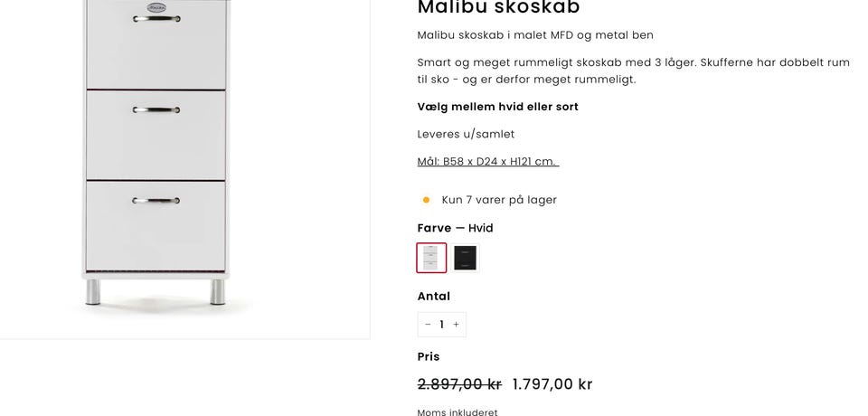
Task: Select the white (Hvid) color swatch
Action: 431,258
